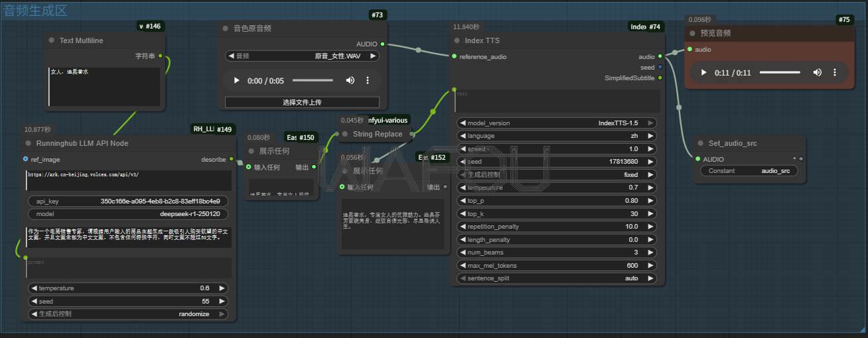Click the #75 badge on 预览音频 node
The height and width of the screenshot is (338, 868).
pos(844,19)
